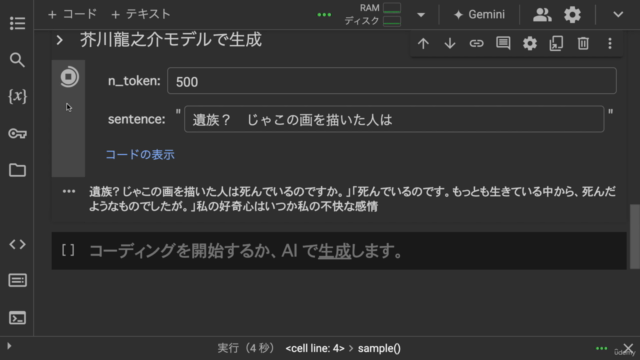Image resolution: width=640 pixels, height=360 pixels.
Task: Add a new text cell
Action: point(140,14)
